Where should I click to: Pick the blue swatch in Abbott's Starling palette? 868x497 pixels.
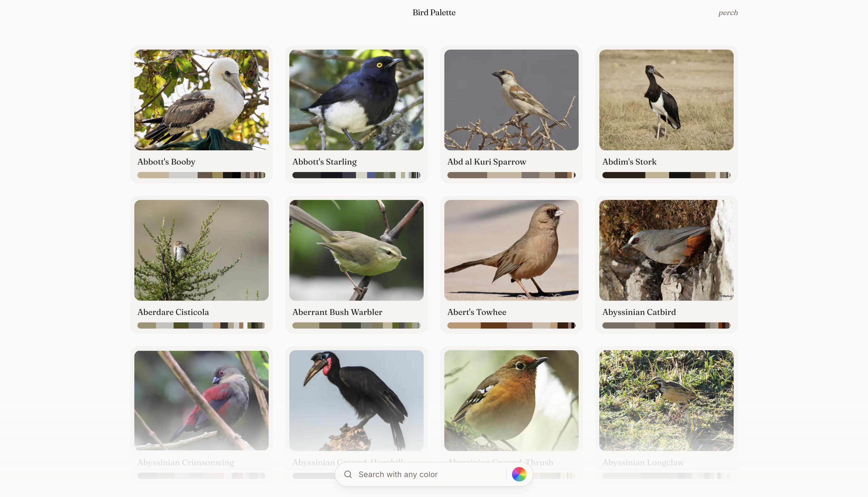click(371, 175)
